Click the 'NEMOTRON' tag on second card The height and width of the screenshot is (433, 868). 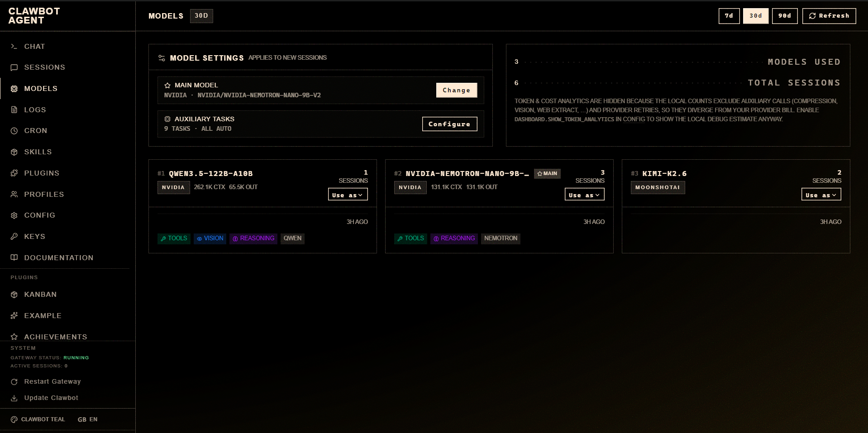501,238
